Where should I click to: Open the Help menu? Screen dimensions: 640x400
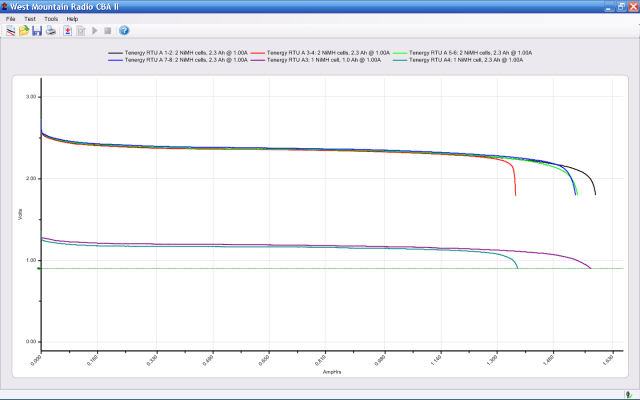(72, 19)
